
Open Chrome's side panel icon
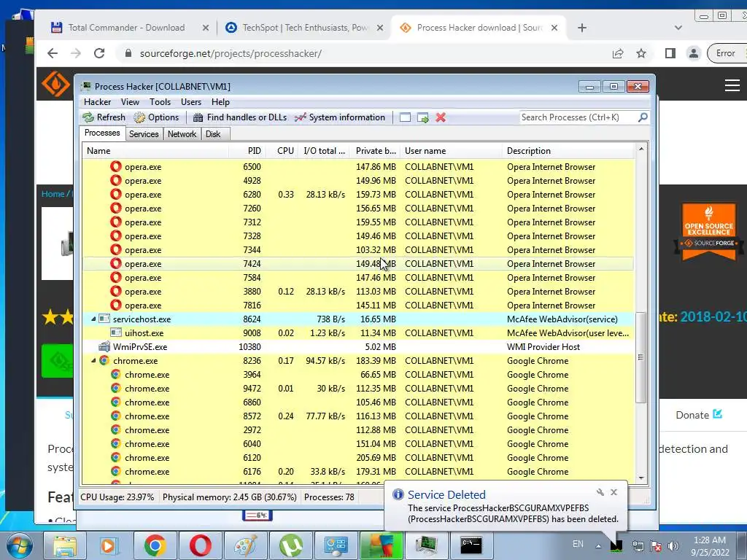(670, 53)
